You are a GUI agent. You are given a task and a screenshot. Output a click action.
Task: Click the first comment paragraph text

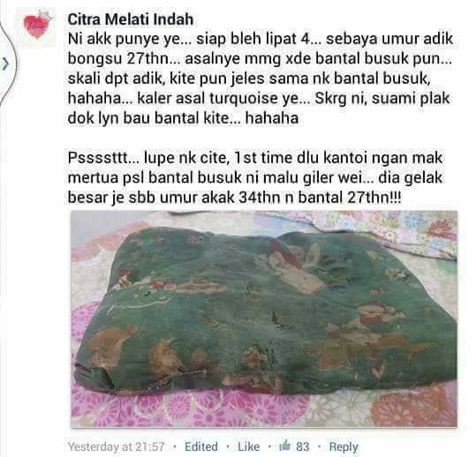click(x=260, y=79)
